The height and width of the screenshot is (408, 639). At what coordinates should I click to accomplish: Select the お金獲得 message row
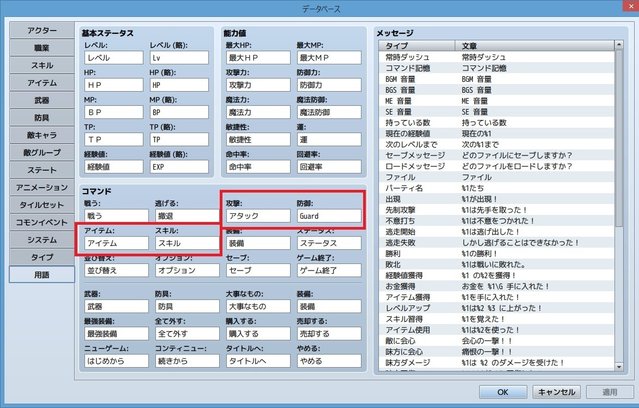(x=496, y=286)
